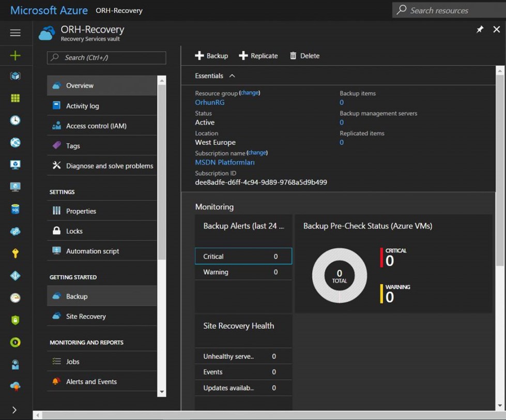Open the green grid all resources icon
506x420 pixels.
(x=15, y=98)
